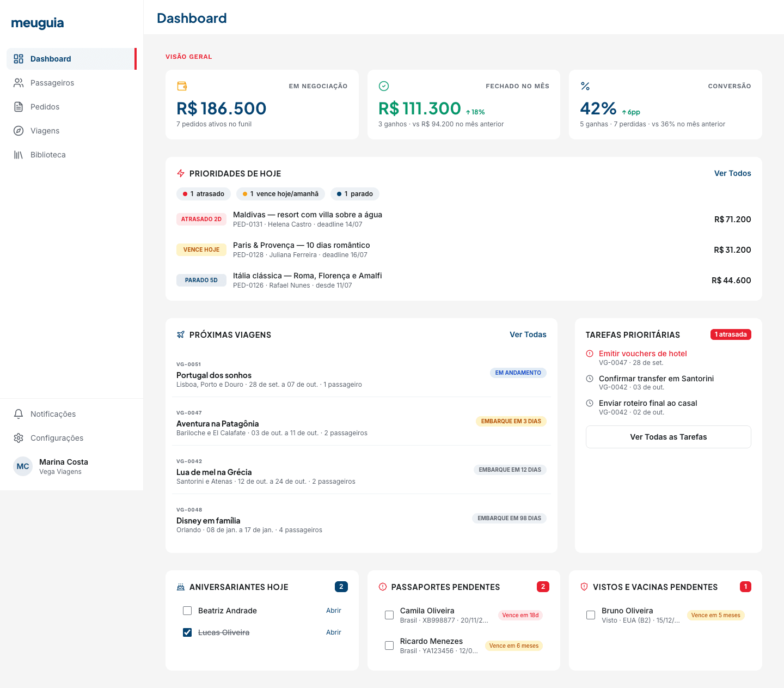Click the Enviar roteiro final ao casal task
This screenshot has width=784, height=688.
tap(668, 407)
